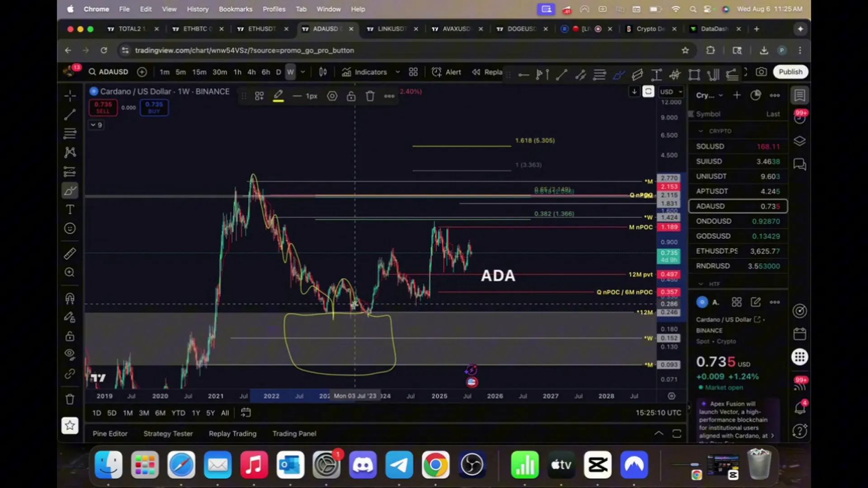Publish the chart idea

click(790, 72)
